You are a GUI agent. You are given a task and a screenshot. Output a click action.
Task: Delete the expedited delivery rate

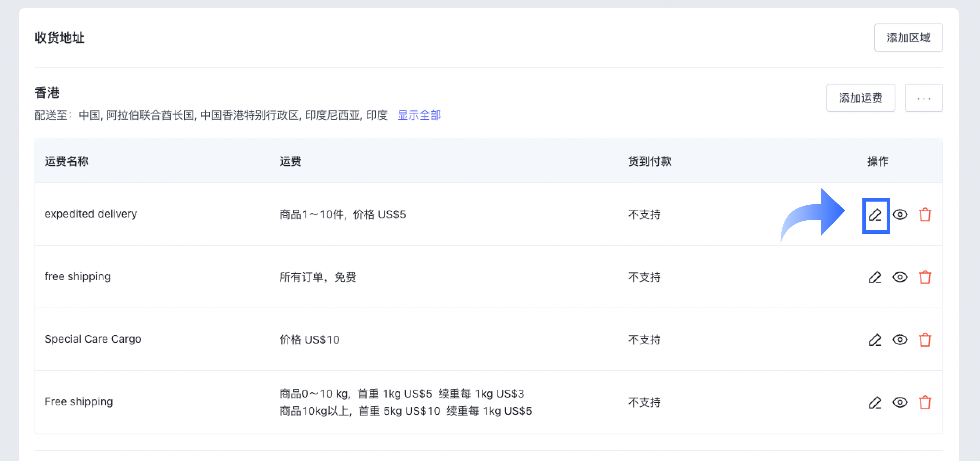tap(925, 215)
